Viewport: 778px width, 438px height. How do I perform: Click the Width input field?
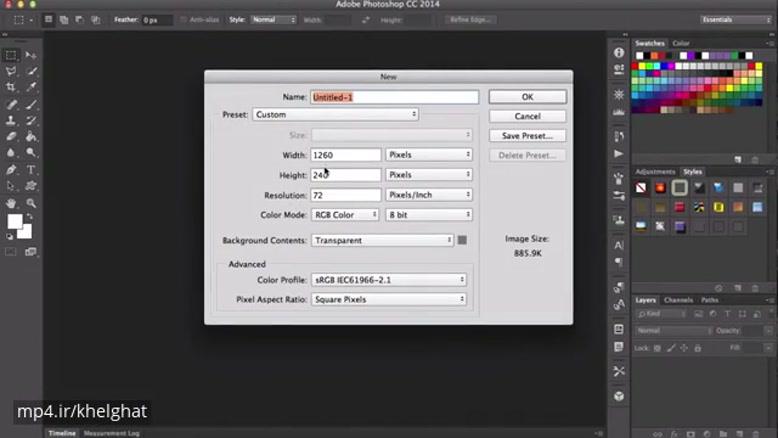pos(345,155)
